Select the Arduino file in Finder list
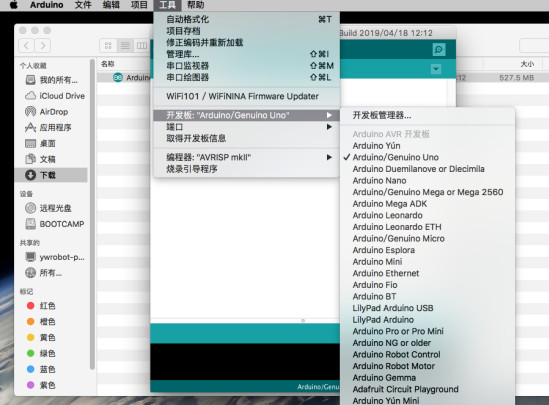Viewport: 549px width, 405px height. pos(124,78)
